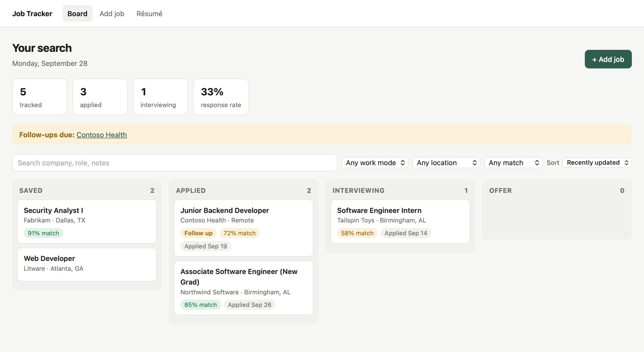Open the Software Engineer Intern card
The image size is (644, 352).
(x=400, y=221)
